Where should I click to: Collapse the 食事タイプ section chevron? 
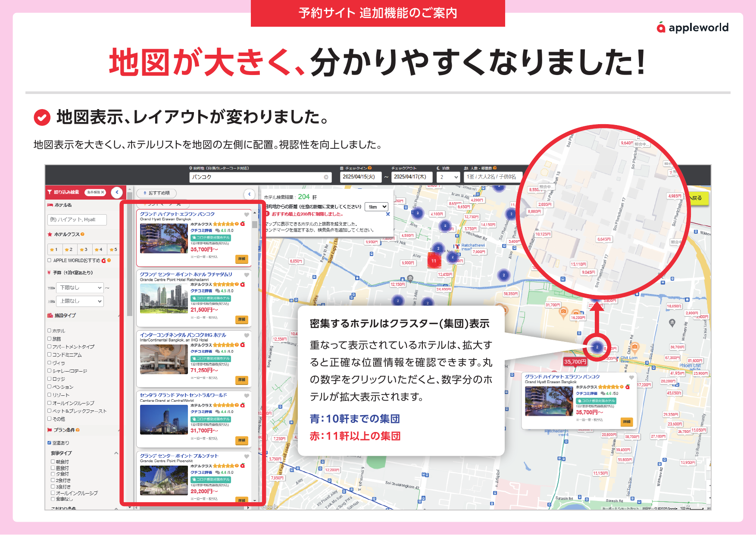pyautogui.click(x=116, y=453)
